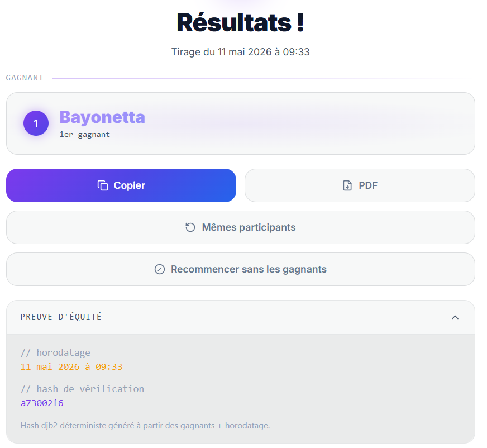Select Recommencer sans les gagnants

tap(241, 269)
